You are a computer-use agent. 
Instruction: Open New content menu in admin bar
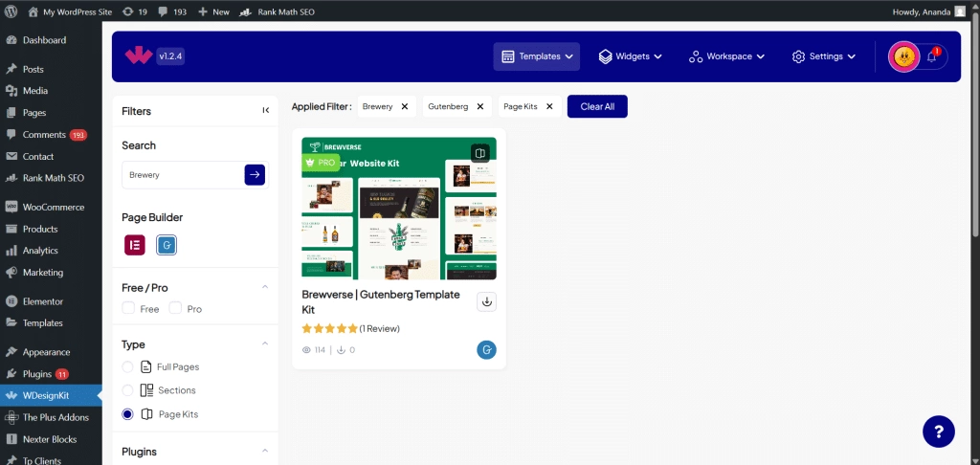pyautogui.click(x=213, y=11)
